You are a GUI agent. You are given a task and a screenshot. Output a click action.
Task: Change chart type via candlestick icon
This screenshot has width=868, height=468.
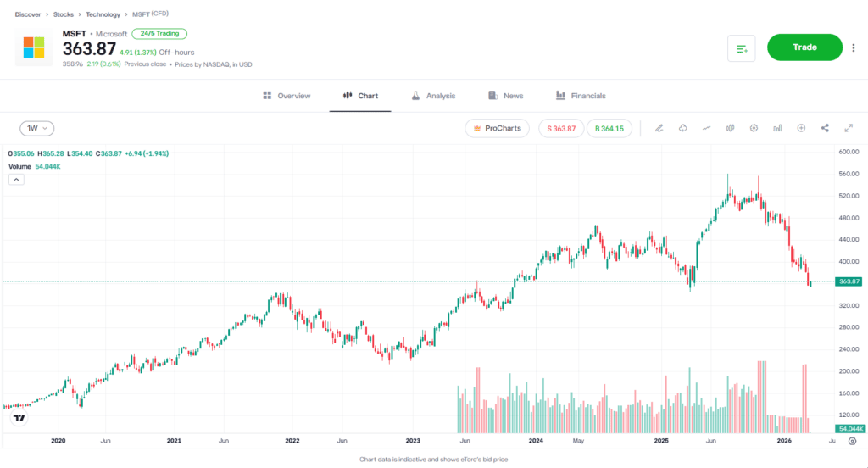(x=730, y=128)
